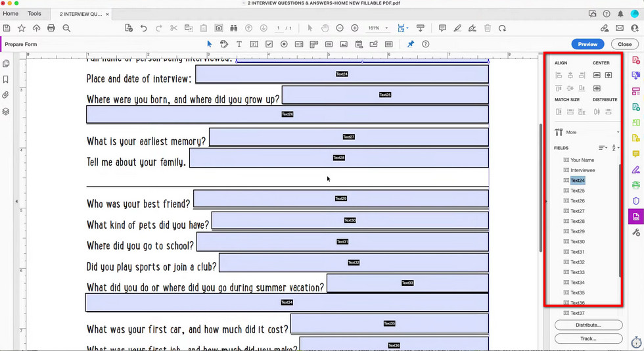Click the page number input box

[279, 28]
